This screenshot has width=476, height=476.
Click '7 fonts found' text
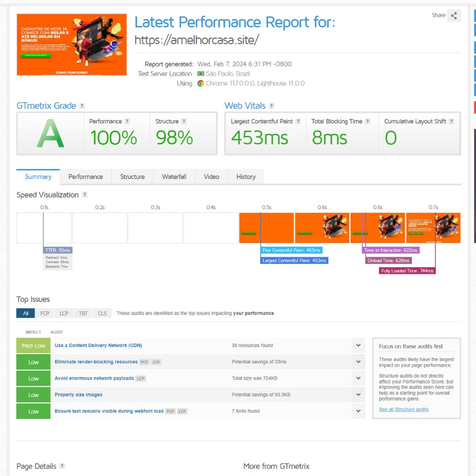tap(246, 411)
